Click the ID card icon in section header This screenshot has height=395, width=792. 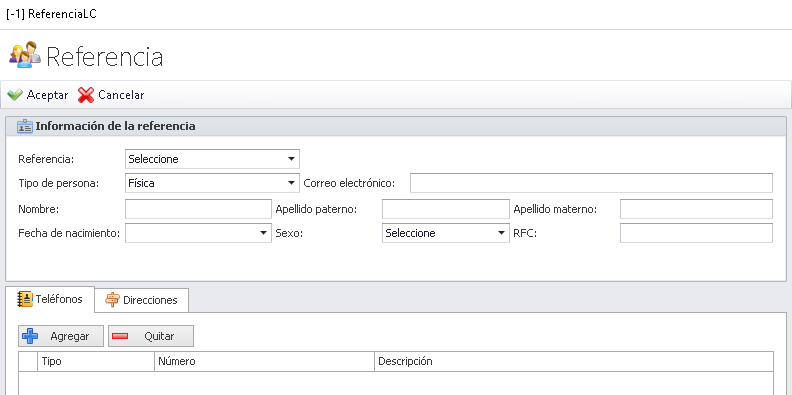click(x=25, y=126)
